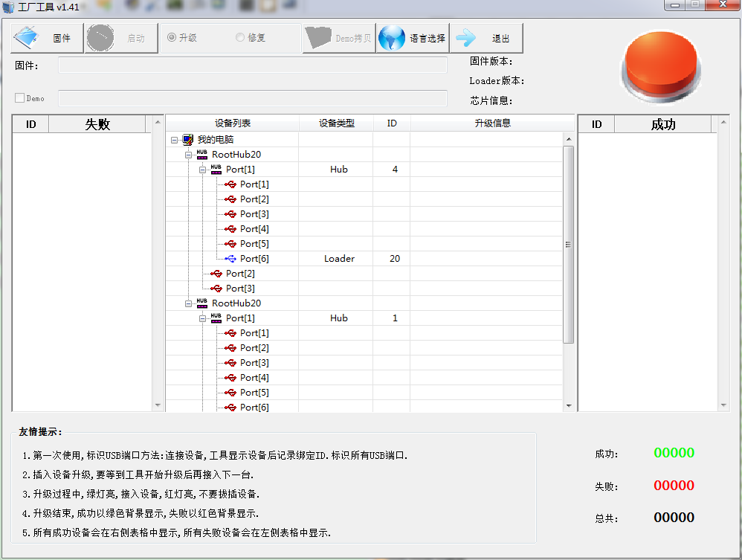742x560 pixels.
Task: Click the device list scroll up arrow
Action: coord(569,139)
